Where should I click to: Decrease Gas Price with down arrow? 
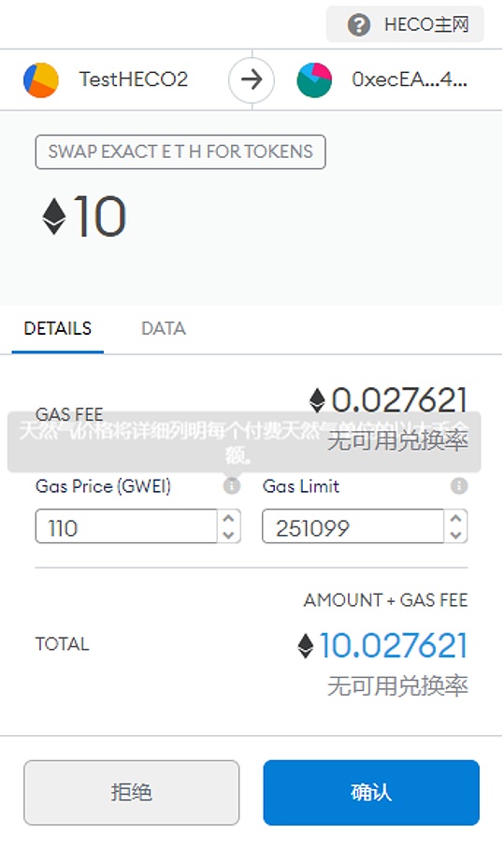pos(229,535)
